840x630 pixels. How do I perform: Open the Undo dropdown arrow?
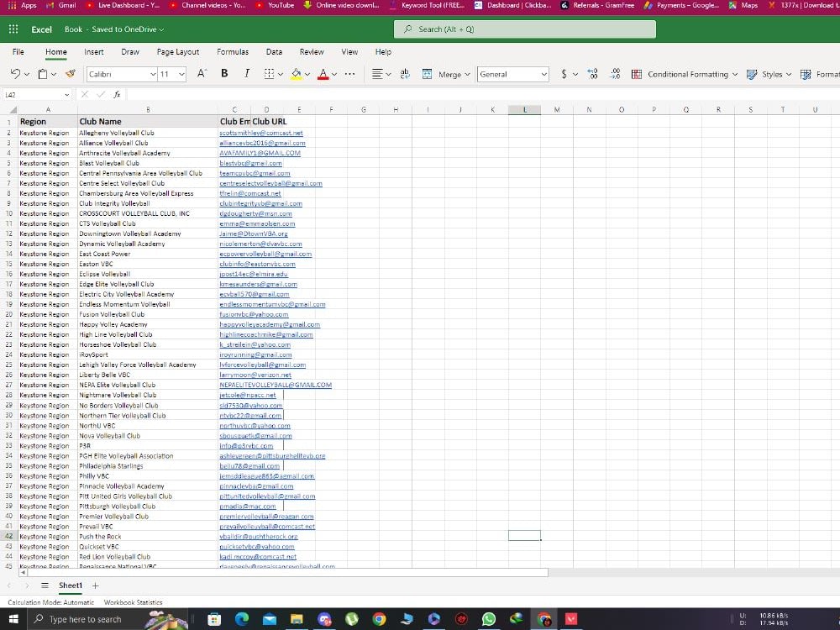[27, 75]
